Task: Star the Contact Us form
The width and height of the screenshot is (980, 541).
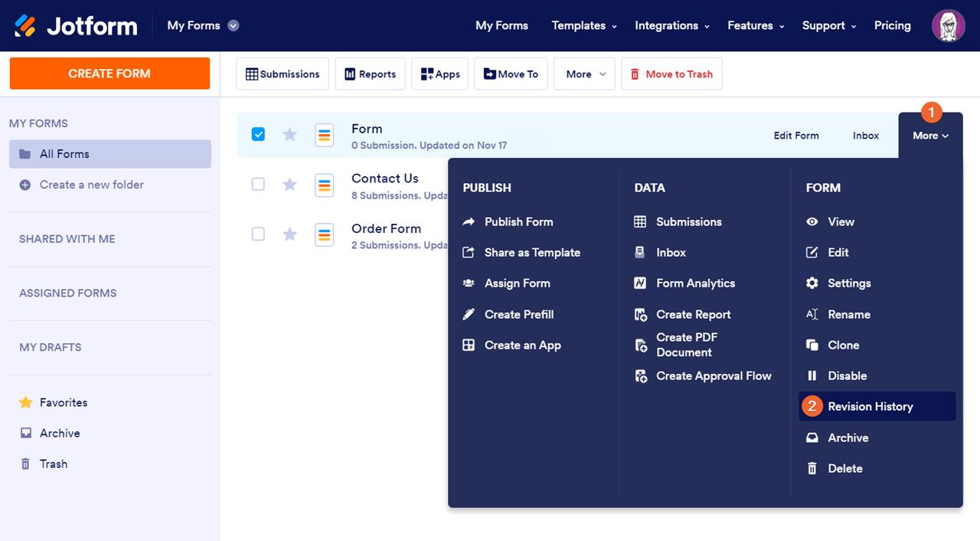Action: [x=289, y=184]
